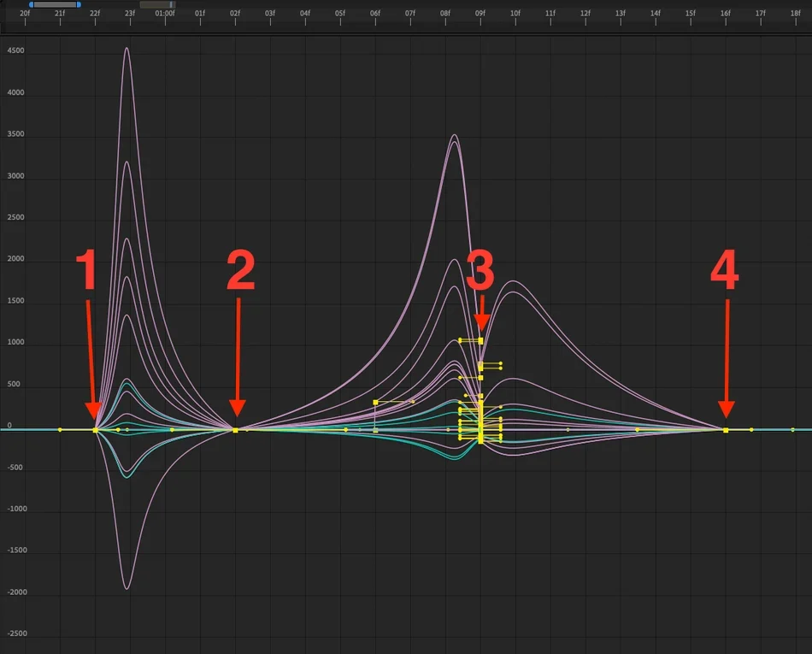Jump to frame 23f on the ruler
The height and width of the screenshot is (654, 812).
click(x=130, y=14)
